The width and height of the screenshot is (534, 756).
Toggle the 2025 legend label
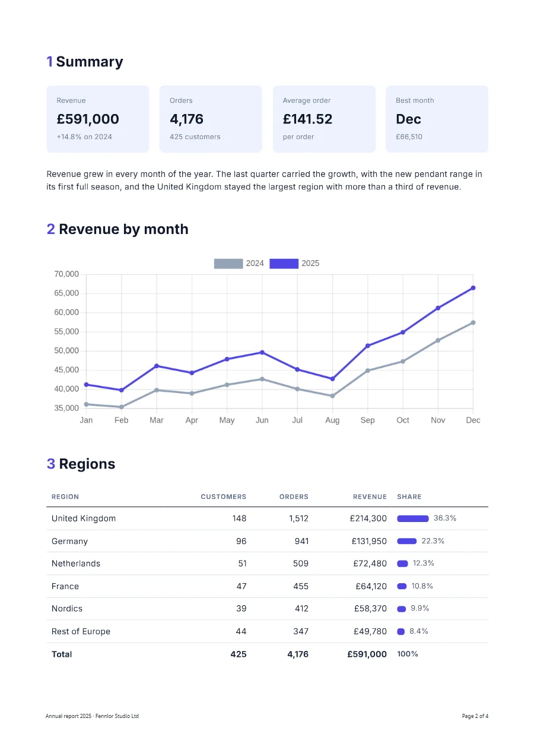coord(310,264)
